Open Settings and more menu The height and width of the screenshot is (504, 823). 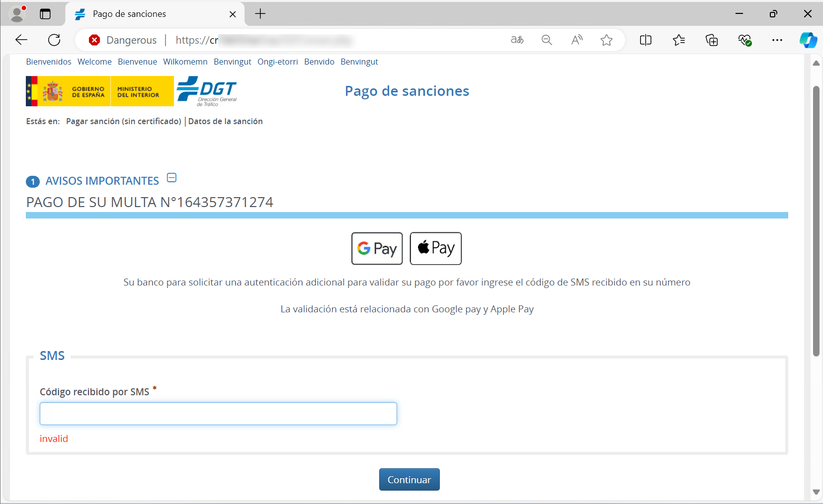coord(777,40)
